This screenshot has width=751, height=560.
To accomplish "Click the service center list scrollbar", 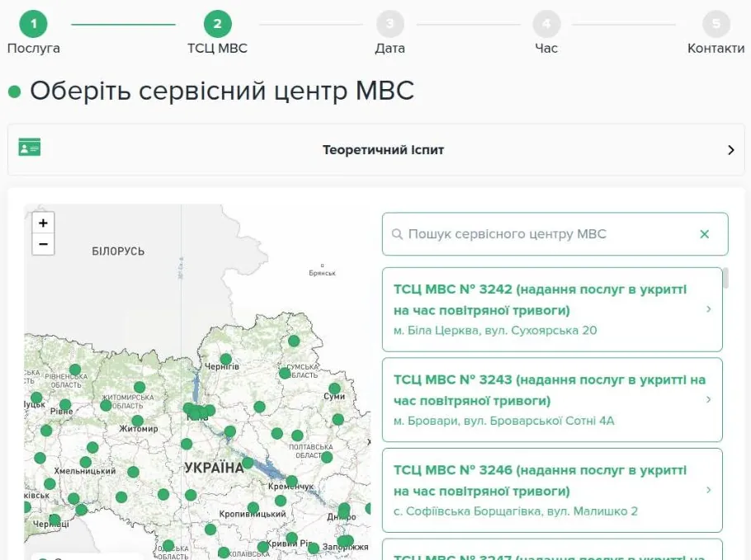I will [725, 278].
